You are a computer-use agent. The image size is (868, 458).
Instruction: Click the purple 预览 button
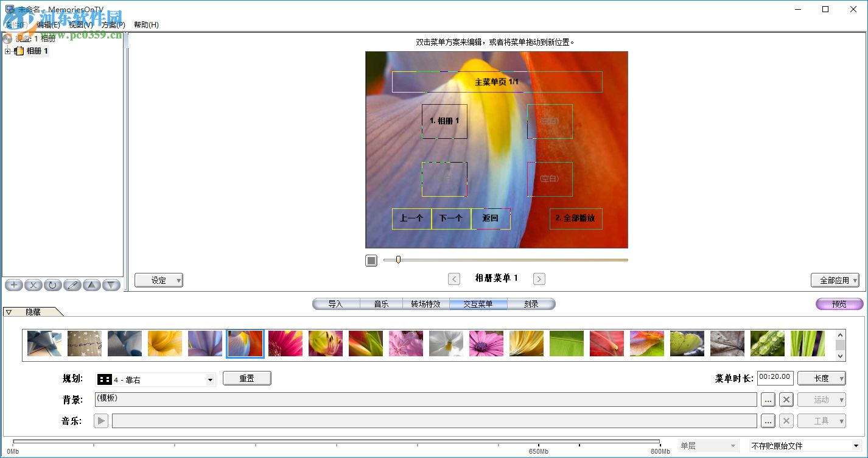tap(839, 304)
